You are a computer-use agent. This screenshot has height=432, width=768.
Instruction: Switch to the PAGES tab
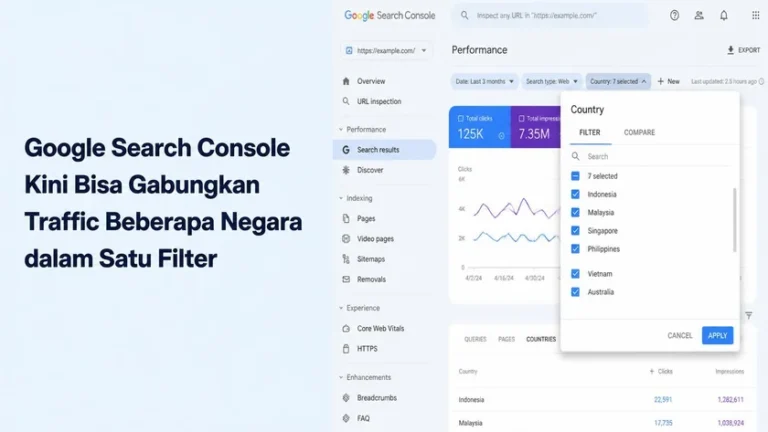pos(506,339)
